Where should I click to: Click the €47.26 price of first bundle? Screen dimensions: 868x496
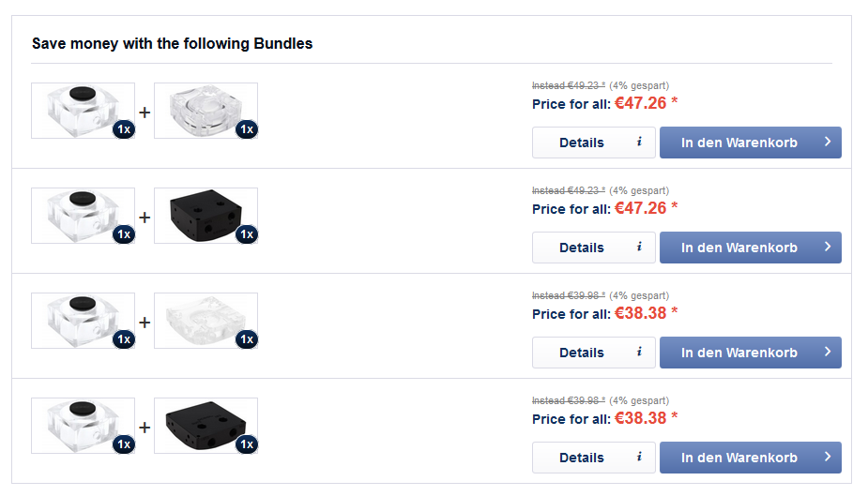[x=641, y=103]
